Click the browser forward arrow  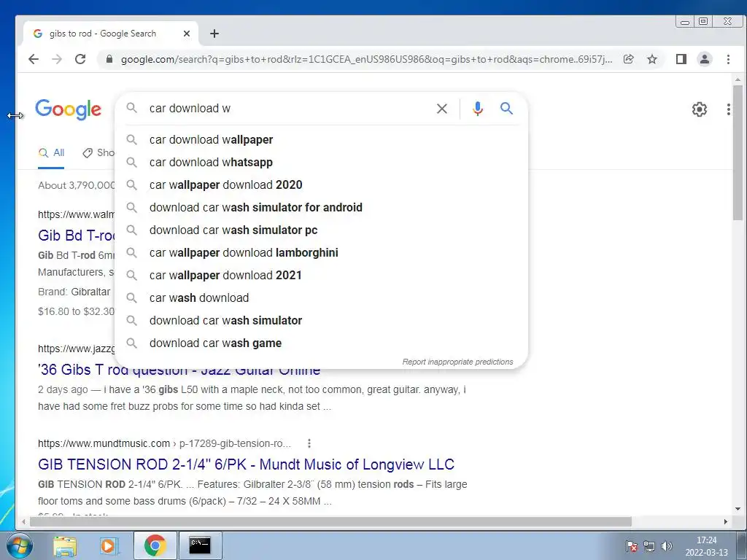[x=57, y=59]
